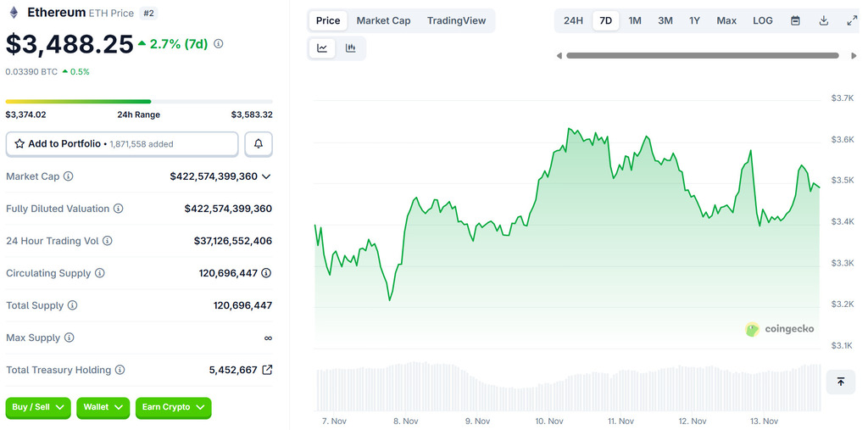Select the line chart view icon

click(322, 48)
